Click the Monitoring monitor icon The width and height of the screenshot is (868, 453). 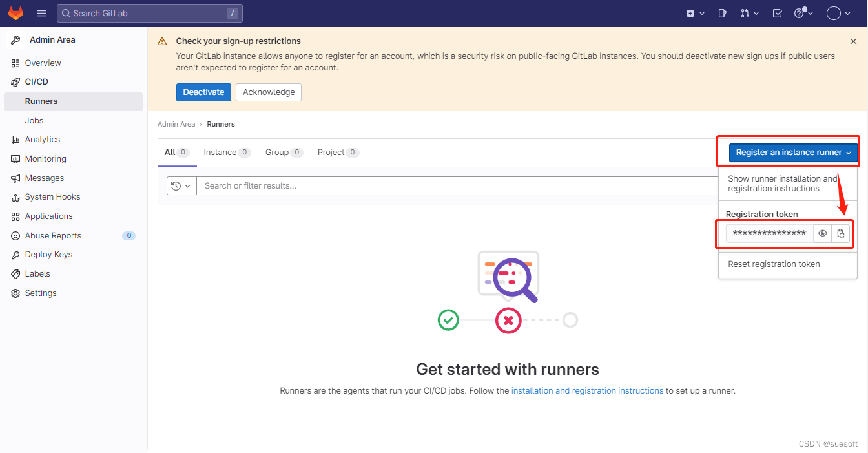(15, 159)
